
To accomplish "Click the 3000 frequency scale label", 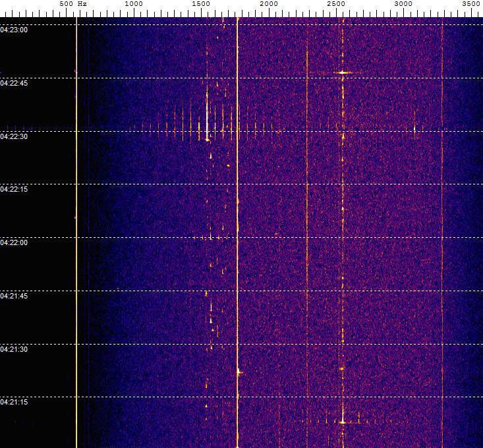I will 403,4.
